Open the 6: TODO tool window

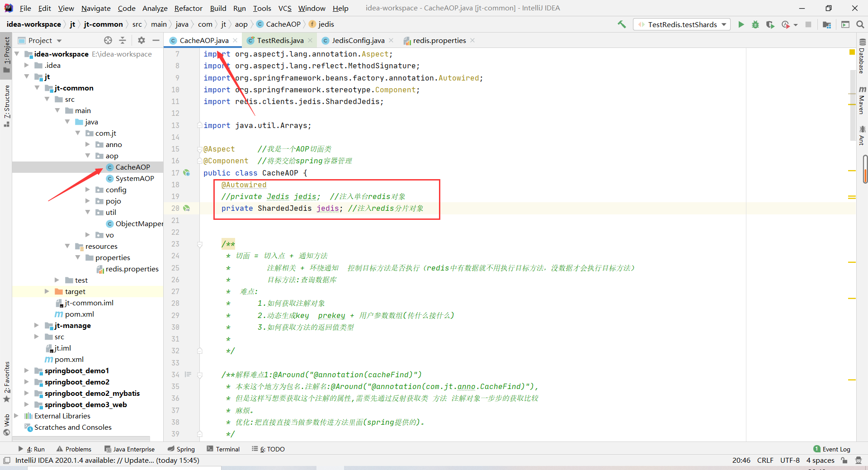(x=269, y=449)
